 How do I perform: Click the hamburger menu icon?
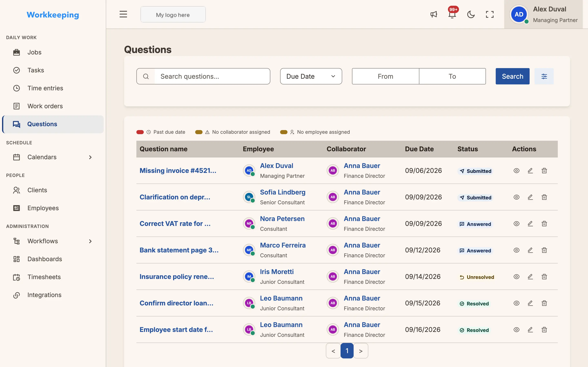coord(123,14)
